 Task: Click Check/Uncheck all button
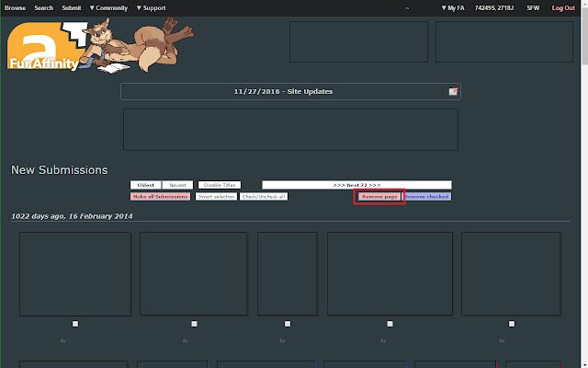coord(264,197)
